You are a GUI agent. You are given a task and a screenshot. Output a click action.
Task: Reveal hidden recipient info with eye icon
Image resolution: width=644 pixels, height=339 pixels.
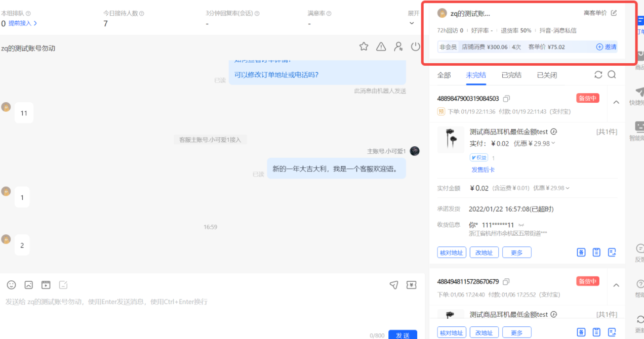coord(521,225)
